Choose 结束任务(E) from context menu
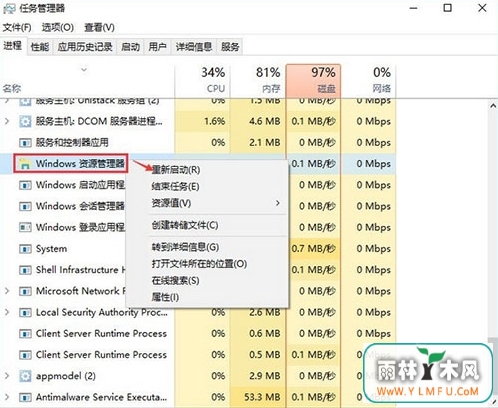Screen dimensions: 498x408 click(x=175, y=186)
